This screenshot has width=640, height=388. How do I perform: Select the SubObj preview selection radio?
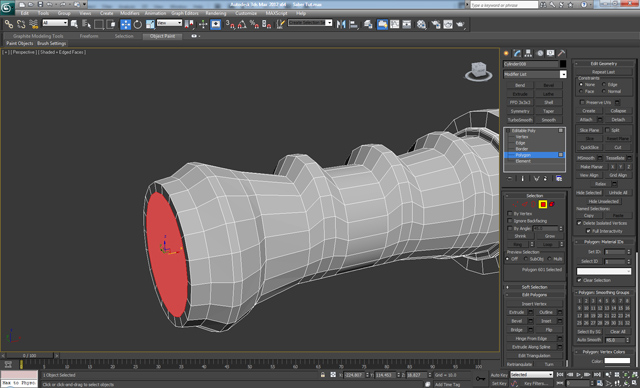[526, 259]
